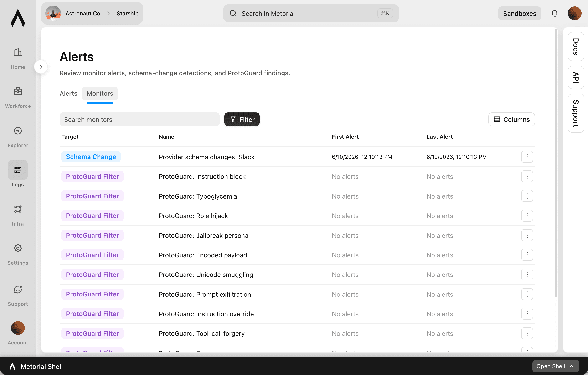Open row menu for ProtoGuard: Prompt exfiltration
This screenshot has width=588, height=375.
pos(527,294)
